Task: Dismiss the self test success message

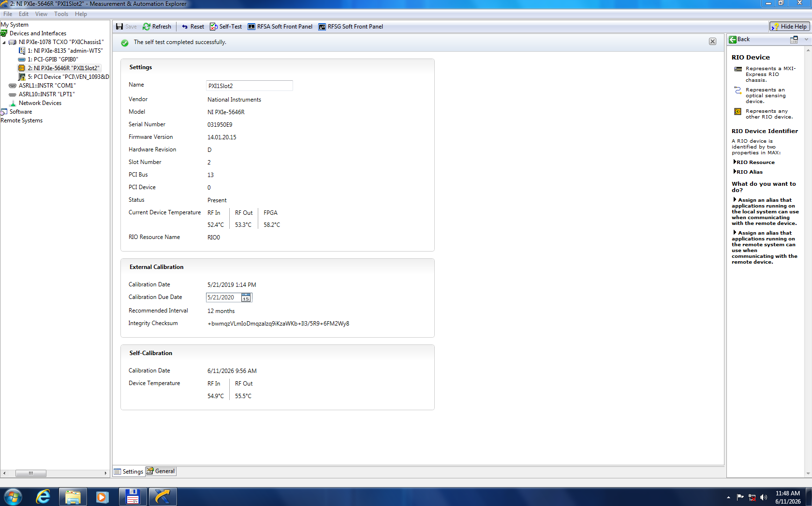Action: [712, 42]
